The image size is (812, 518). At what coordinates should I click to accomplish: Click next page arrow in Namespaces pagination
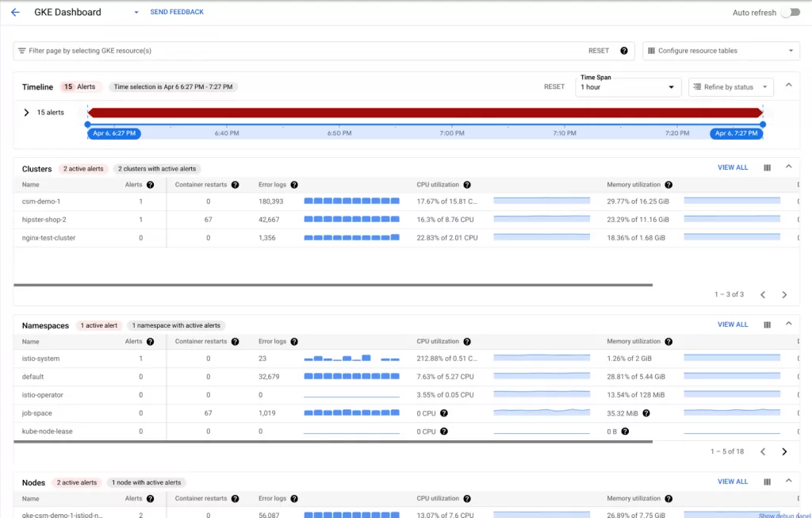784,451
